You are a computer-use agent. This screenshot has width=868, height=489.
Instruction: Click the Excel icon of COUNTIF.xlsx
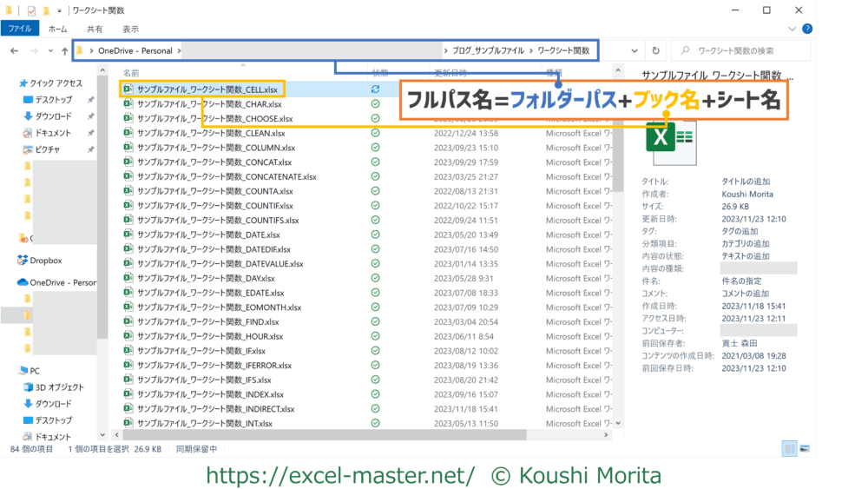128,206
